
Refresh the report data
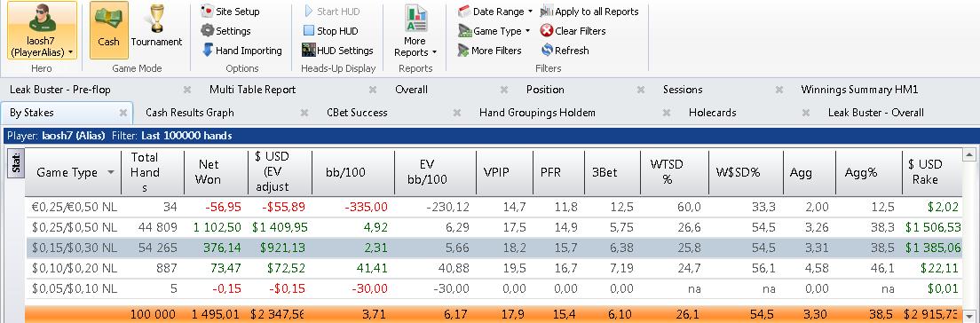pos(565,51)
